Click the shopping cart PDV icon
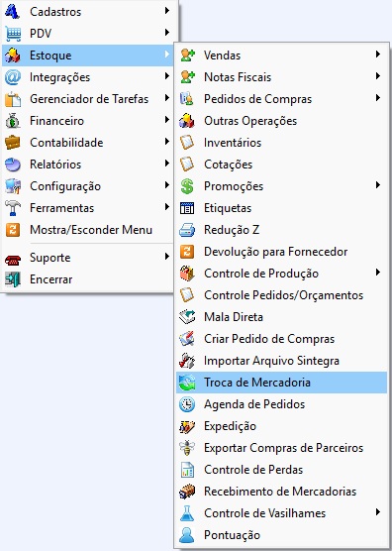The width and height of the screenshot is (392, 551). pyautogui.click(x=13, y=34)
